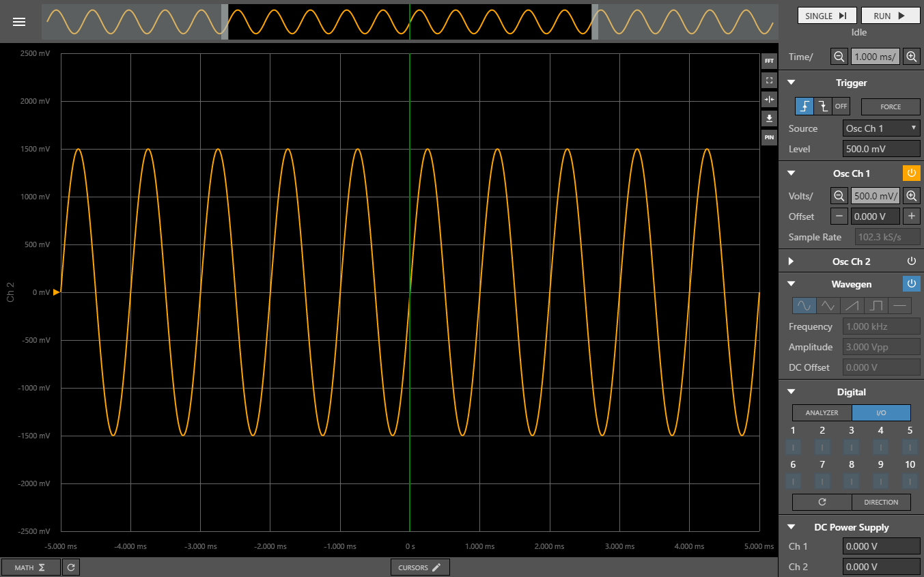Image resolution: width=924 pixels, height=577 pixels.
Task: Select the square waveform shape in Wavegen
Action: point(876,305)
